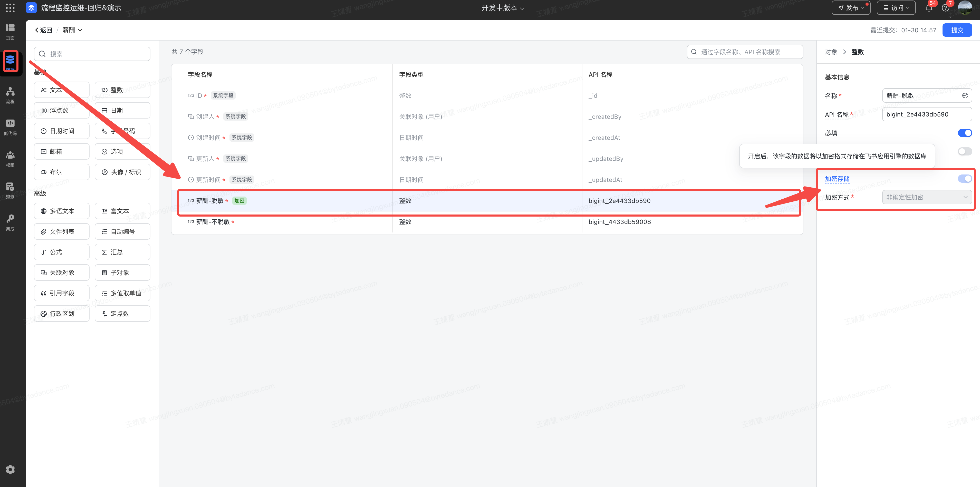The width and height of the screenshot is (980, 487).
Task: Add a 文件列表 file list field
Action: click(62, 231)
